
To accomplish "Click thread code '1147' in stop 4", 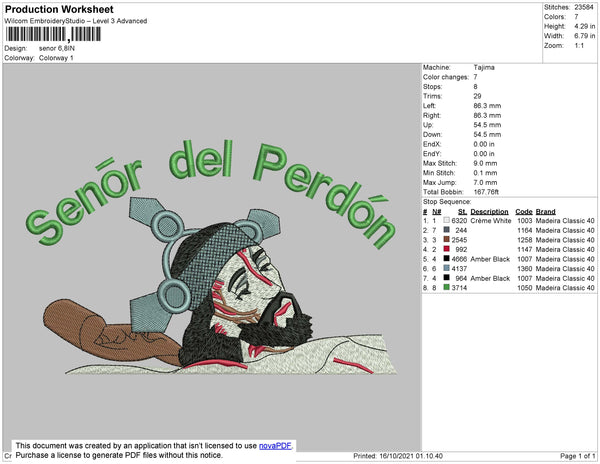I will pyautogui.click(x=525, y=249).
